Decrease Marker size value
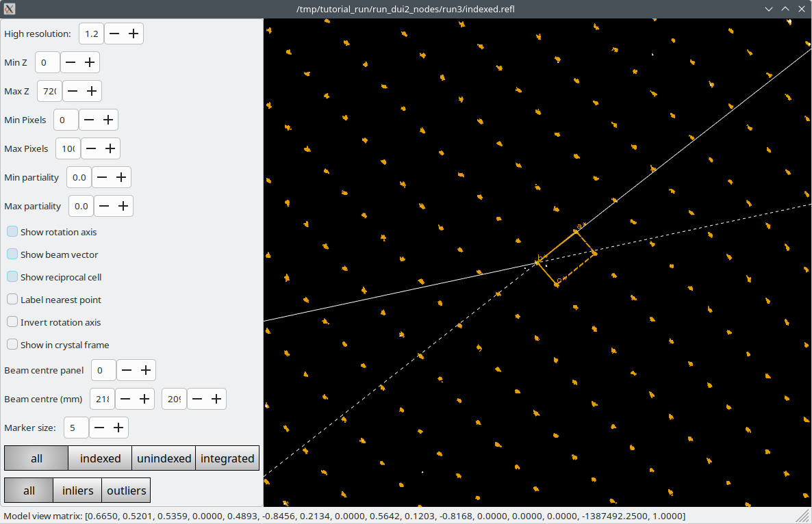Image resolution: width=812 pixels, height=524 pixels. (99, 428)
